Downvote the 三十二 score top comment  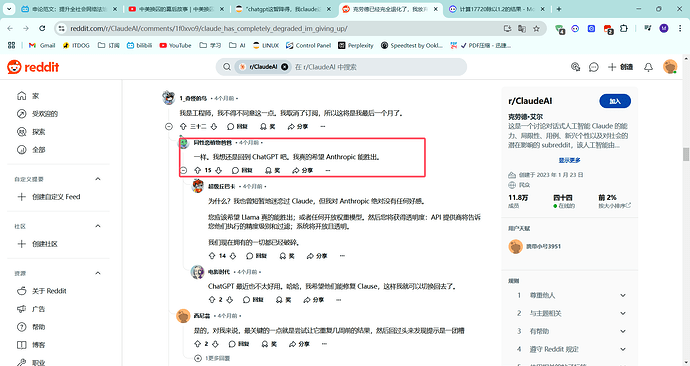point(214,127)
